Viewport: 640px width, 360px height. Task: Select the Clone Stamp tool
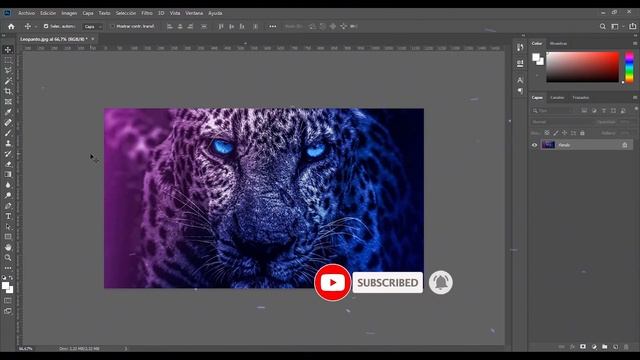8,143
